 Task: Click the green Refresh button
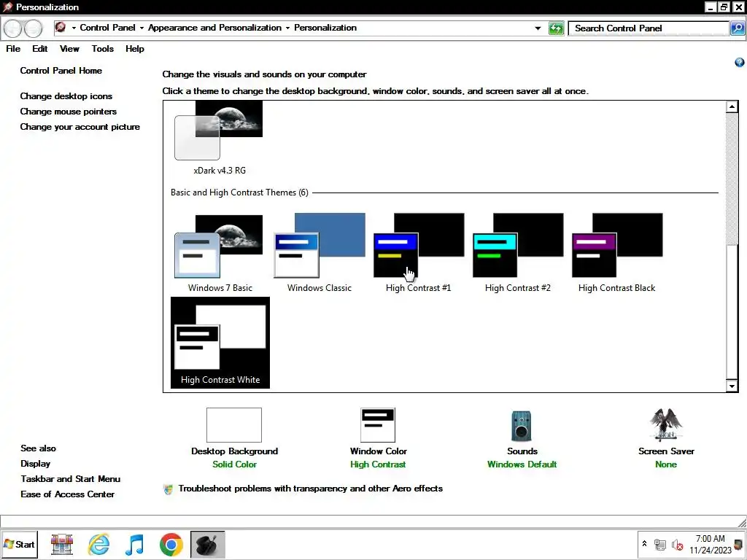point(556,28)
